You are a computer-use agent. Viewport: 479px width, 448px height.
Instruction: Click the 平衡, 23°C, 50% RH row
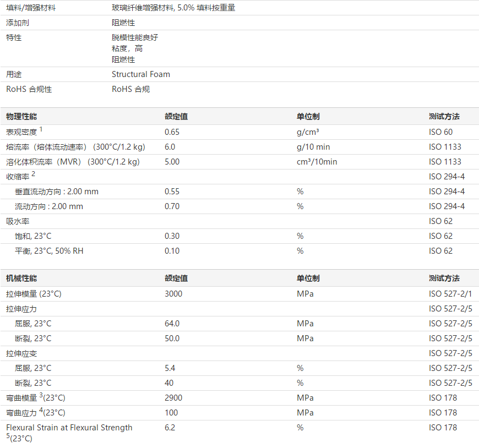pos(49,251)
